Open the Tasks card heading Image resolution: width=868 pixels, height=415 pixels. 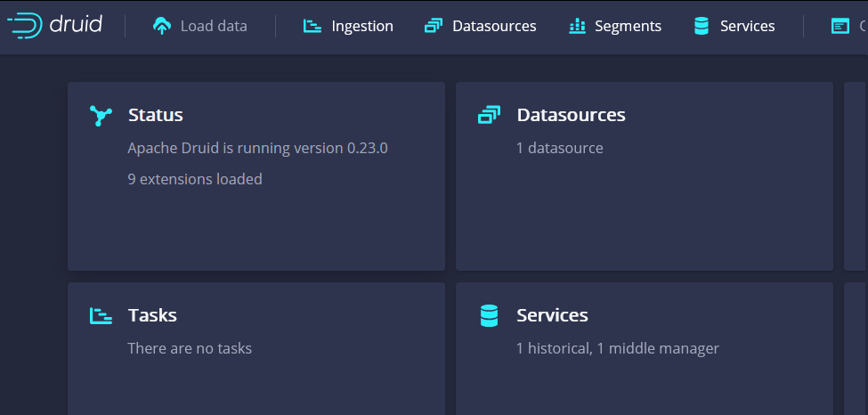152,314
